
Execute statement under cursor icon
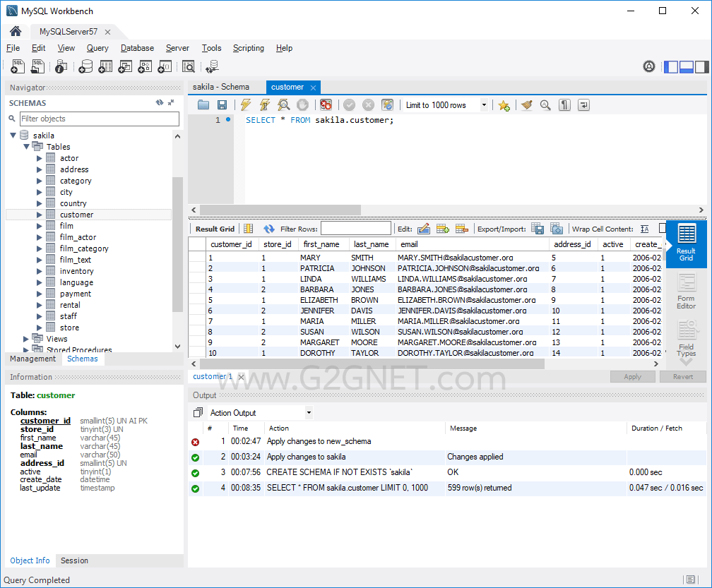coord(265,105)
